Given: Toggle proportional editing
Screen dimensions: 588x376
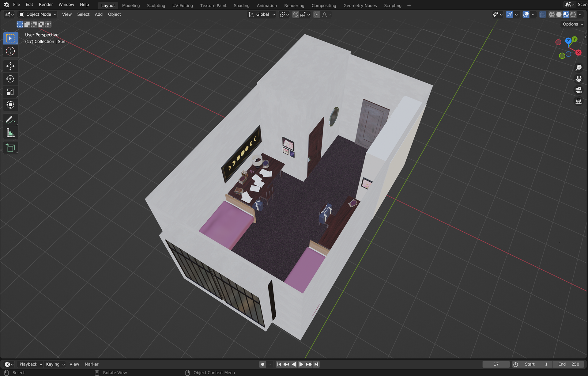Looking at the screenshot, I should tap(317, 14).
